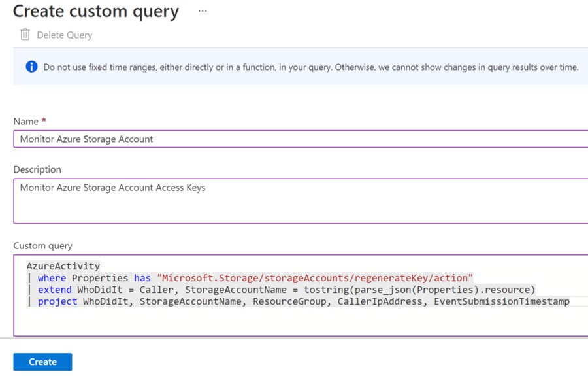This screenshot has height=376, width=588.
Task: Focus the Name input field
Action: click(301, 139)
